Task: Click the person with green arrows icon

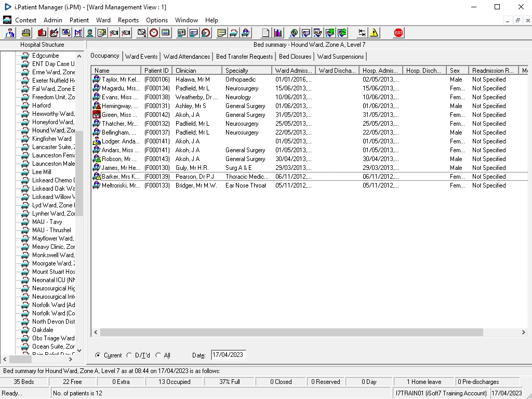Action: 342,33
